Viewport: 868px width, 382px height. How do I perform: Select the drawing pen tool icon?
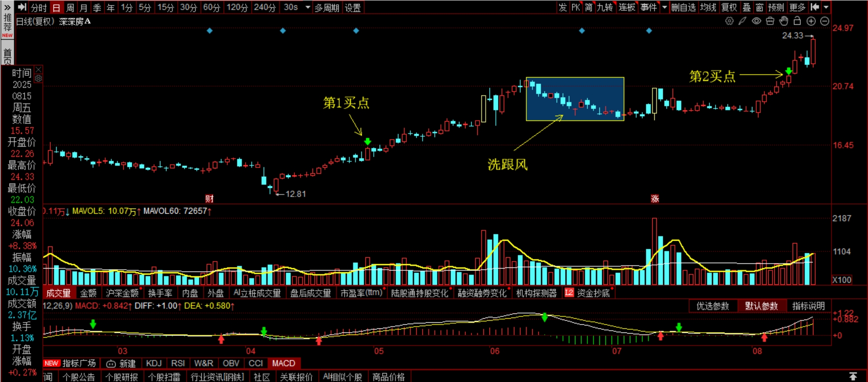(742, 21)
